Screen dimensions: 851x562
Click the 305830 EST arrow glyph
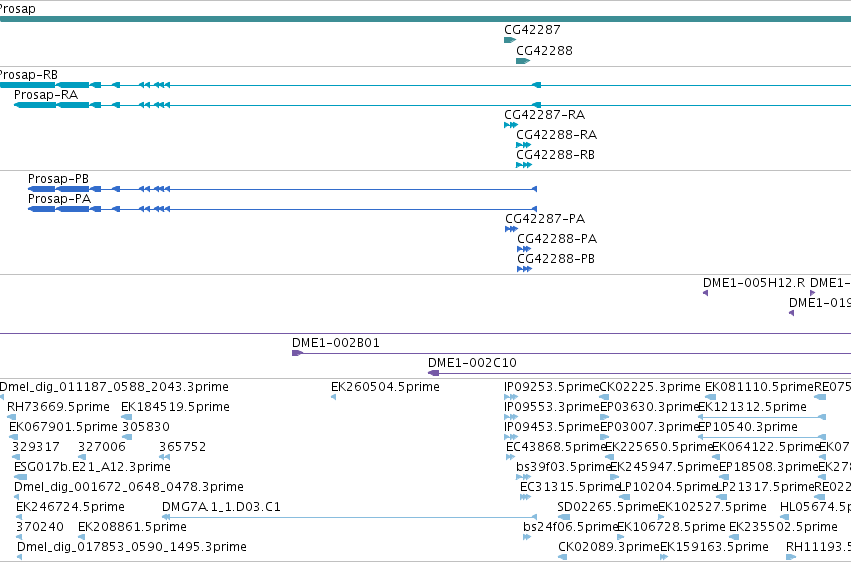[x=127, y=437]
